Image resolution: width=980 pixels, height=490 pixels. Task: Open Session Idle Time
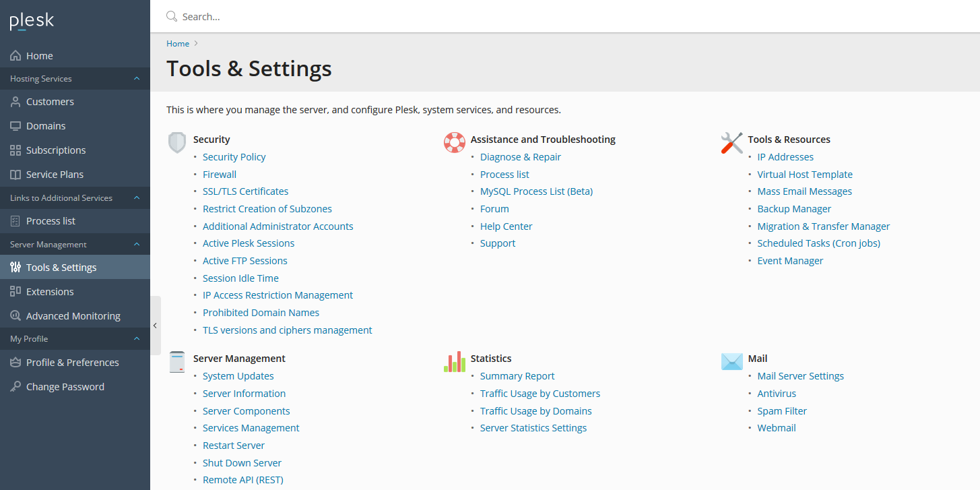point(240,278)
